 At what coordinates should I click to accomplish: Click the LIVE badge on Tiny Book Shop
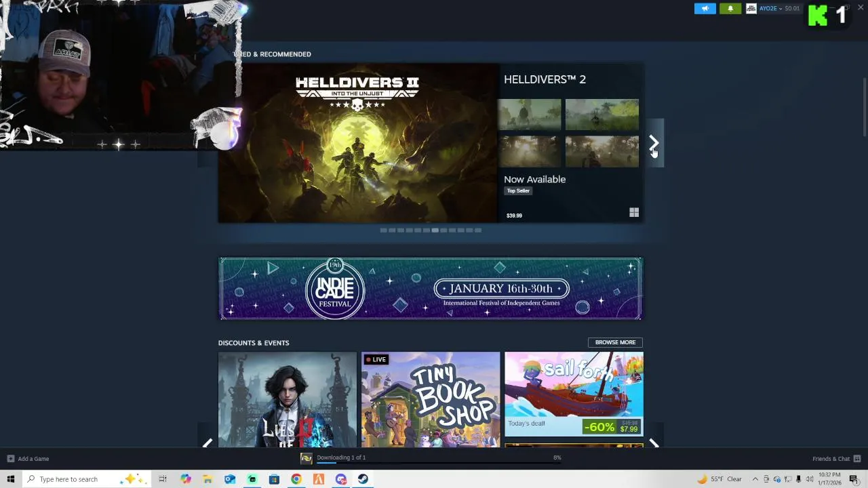tap(376, 359)
